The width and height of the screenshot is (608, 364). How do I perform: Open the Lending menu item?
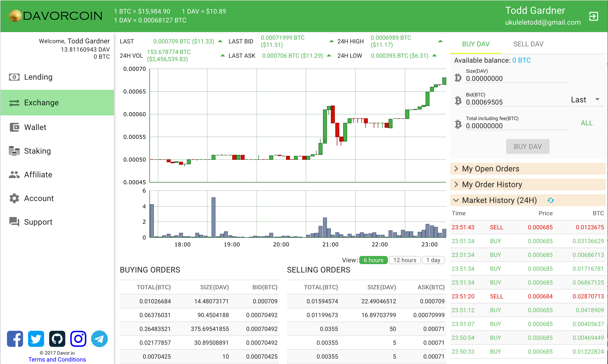57,77
